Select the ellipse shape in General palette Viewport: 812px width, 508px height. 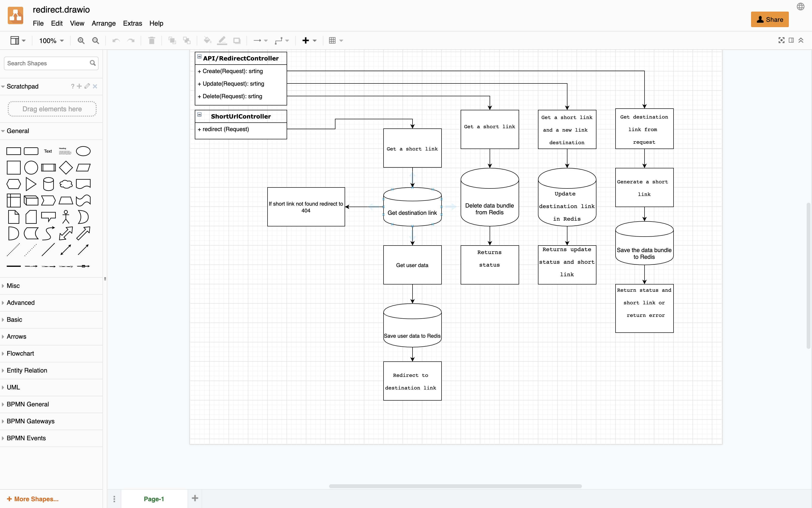(x=83, y=151)
